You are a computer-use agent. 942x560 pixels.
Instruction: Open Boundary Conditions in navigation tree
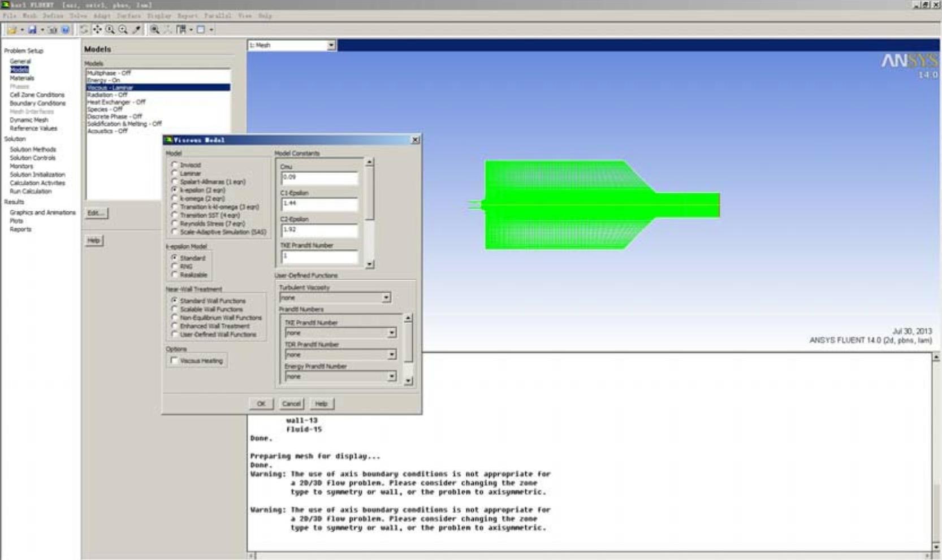click(37, 103)
